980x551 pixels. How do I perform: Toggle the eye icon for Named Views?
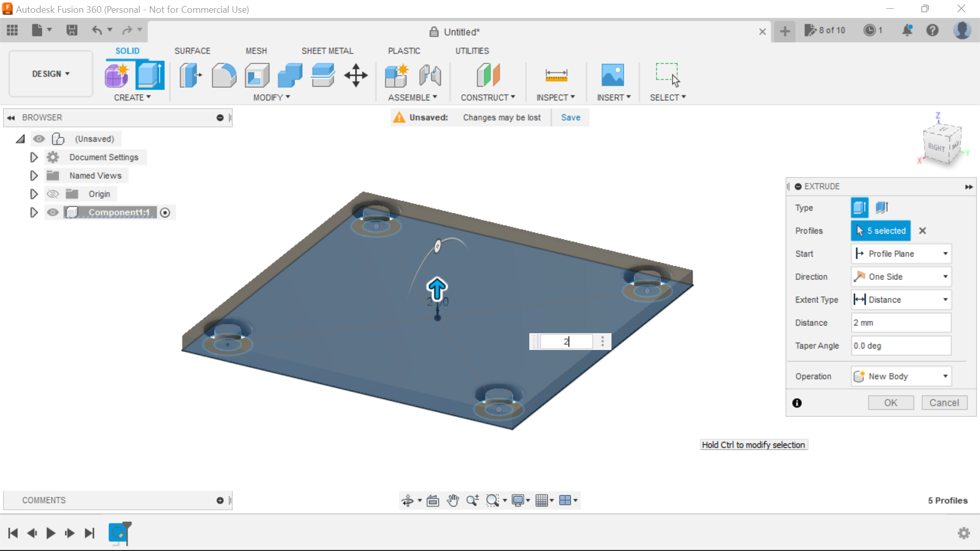[53, 176]
